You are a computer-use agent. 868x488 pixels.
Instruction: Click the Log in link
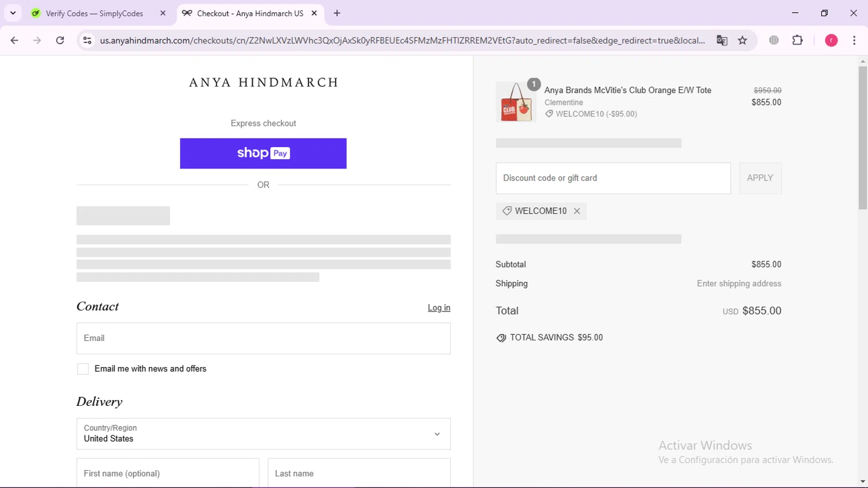(x=439, y=308)
